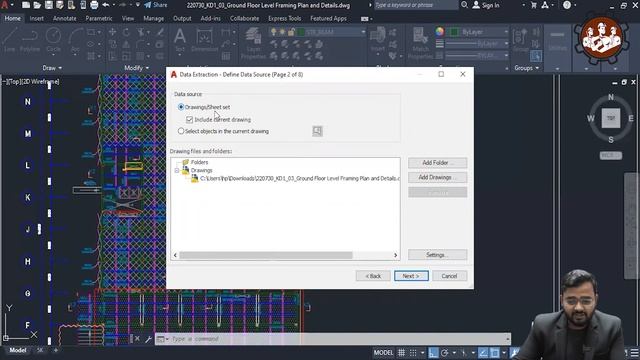Image resolution: width=640 pixels, height=360 pixels.
Task: Click the TOP face of the ViewCube
Action: [x=611, y=118]
